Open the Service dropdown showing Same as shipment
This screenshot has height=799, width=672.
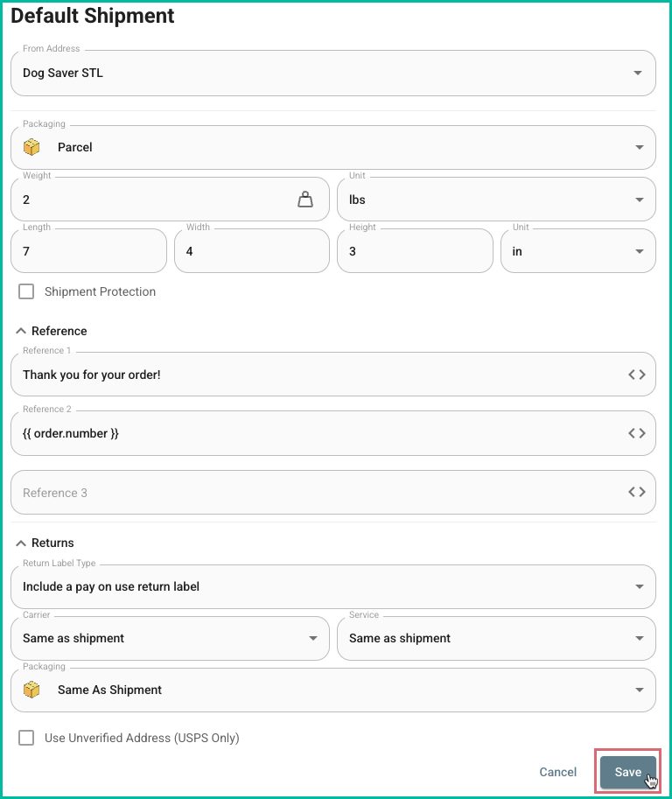click(x=639, y=638)
